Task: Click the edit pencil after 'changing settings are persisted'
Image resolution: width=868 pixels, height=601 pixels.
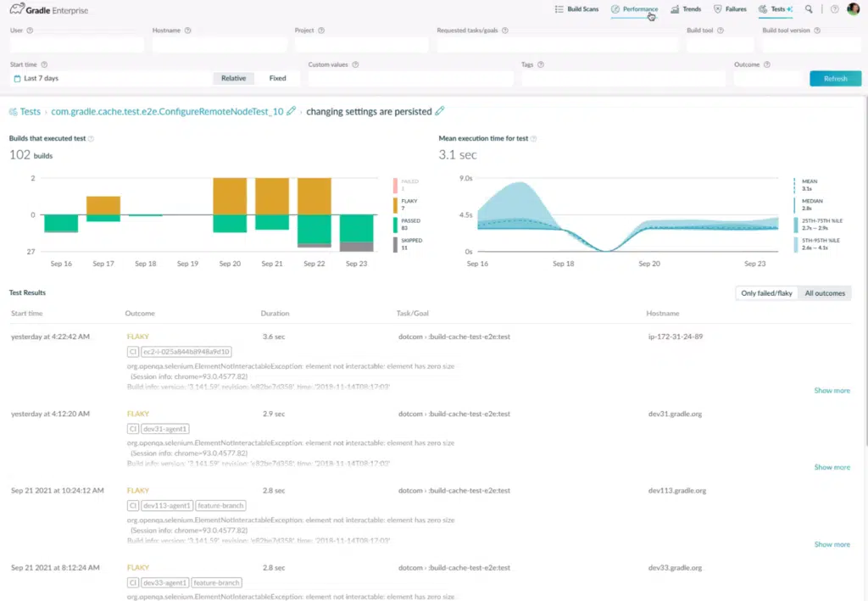Action: point(439,111)
